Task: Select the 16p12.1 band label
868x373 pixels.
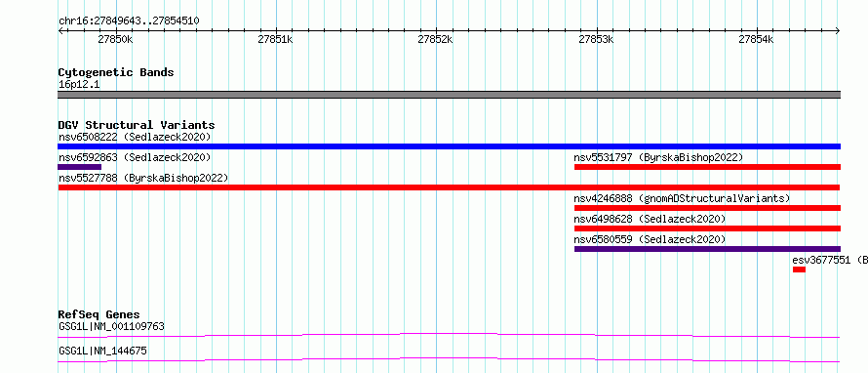Action: [x=79, y=85]
